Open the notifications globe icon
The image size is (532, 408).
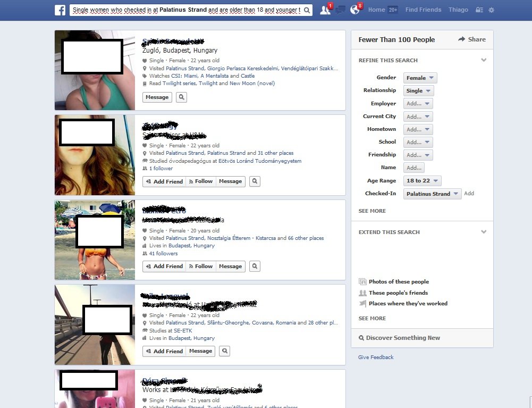pyautogui.click(x=355, y=10)
